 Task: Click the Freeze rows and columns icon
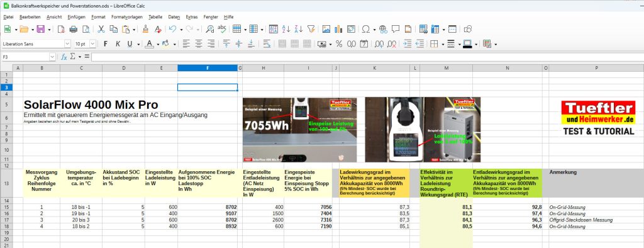pos(435,29)
